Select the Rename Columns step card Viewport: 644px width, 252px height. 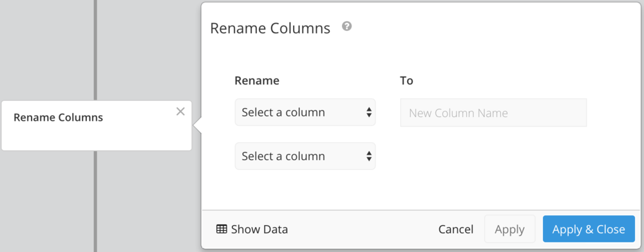click(96, 125)
